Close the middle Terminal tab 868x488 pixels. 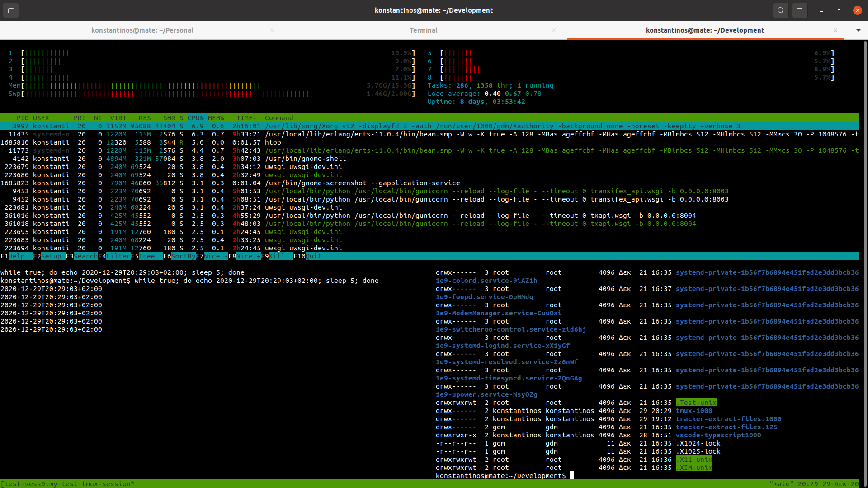tap(554, 30)
